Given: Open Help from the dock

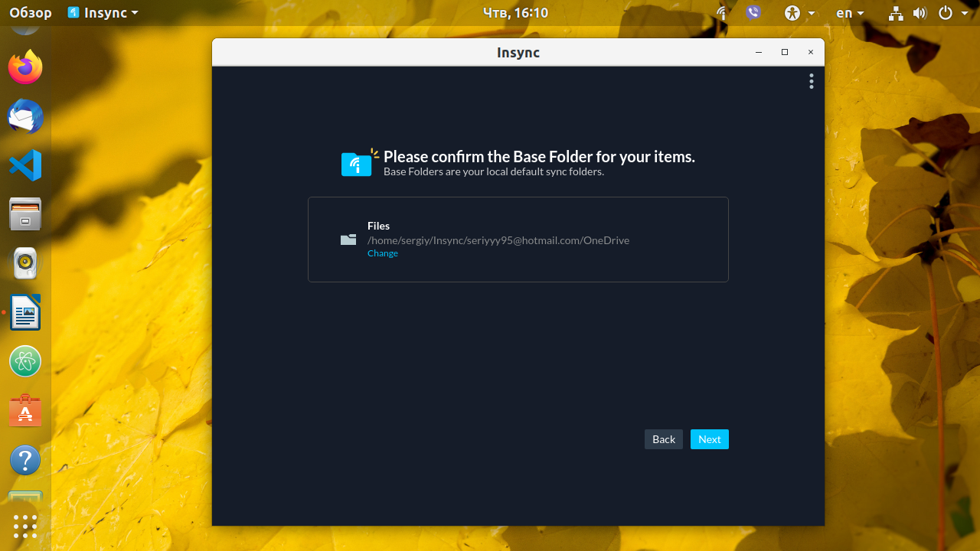Looking at the screenshot, I should (25, 460).
